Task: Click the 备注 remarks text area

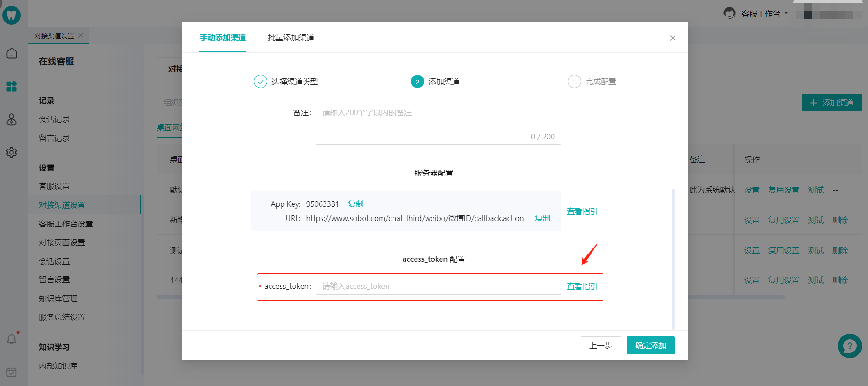Action: 438,127
